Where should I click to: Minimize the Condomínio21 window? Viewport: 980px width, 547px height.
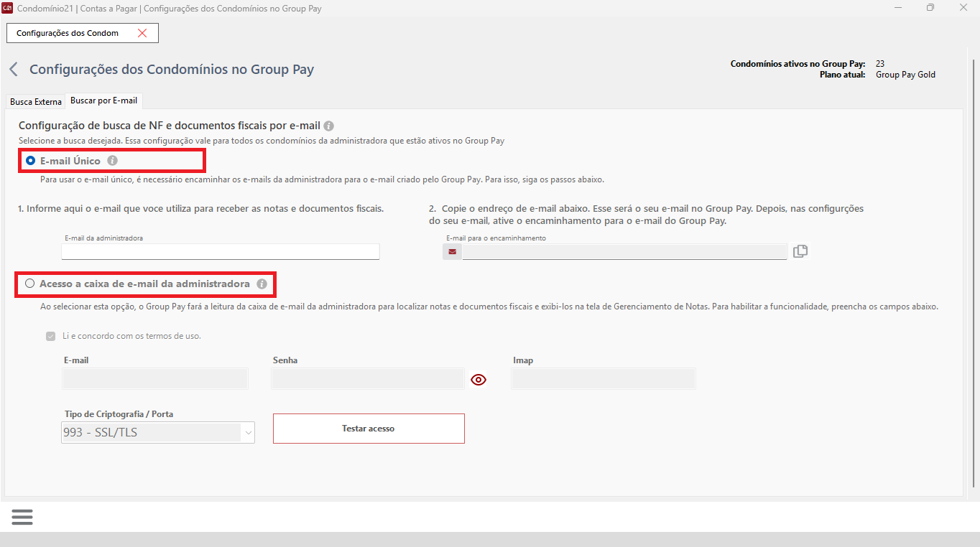tap(898, 8)
